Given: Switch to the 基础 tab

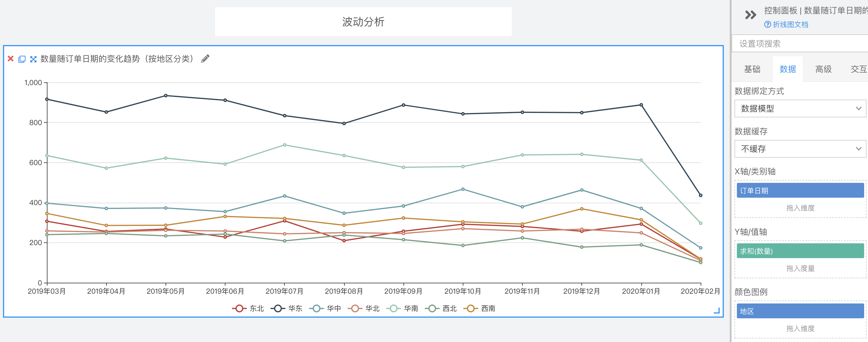Looking at the screenshot, I should click(x=752, y=69).
